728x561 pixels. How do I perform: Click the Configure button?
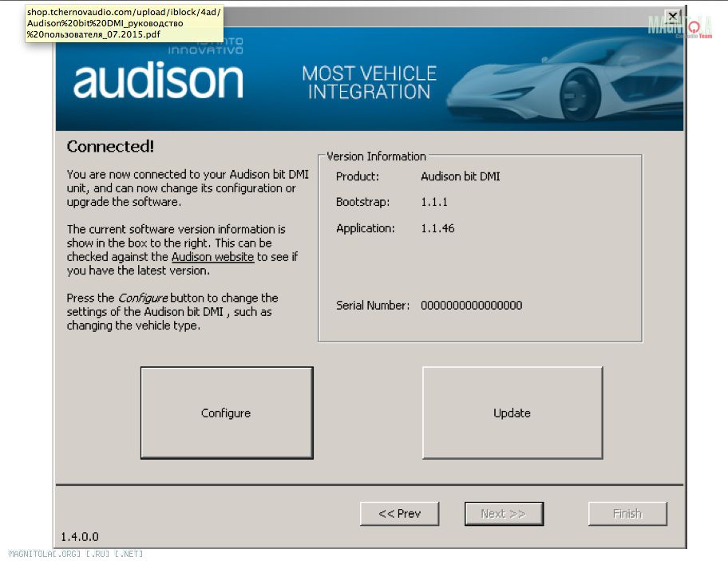[x=227, y=413]
